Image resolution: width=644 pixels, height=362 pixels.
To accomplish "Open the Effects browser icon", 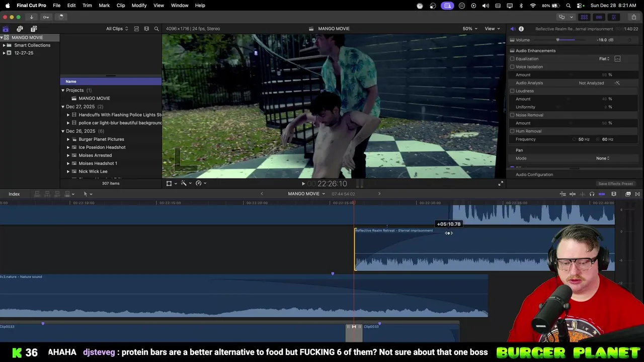I will click(628, 194).
